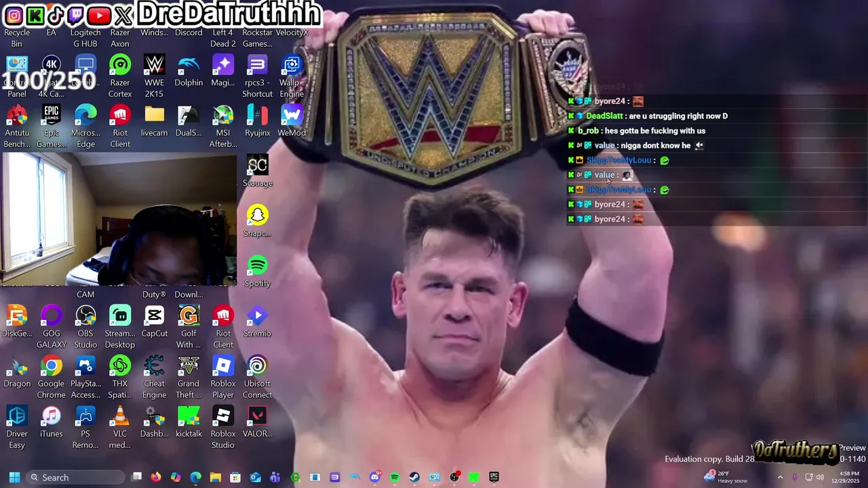Open the DualSense desktop shortcut
Image resolution: width=868 pixels, height=488 pixels.
point(189,121)
